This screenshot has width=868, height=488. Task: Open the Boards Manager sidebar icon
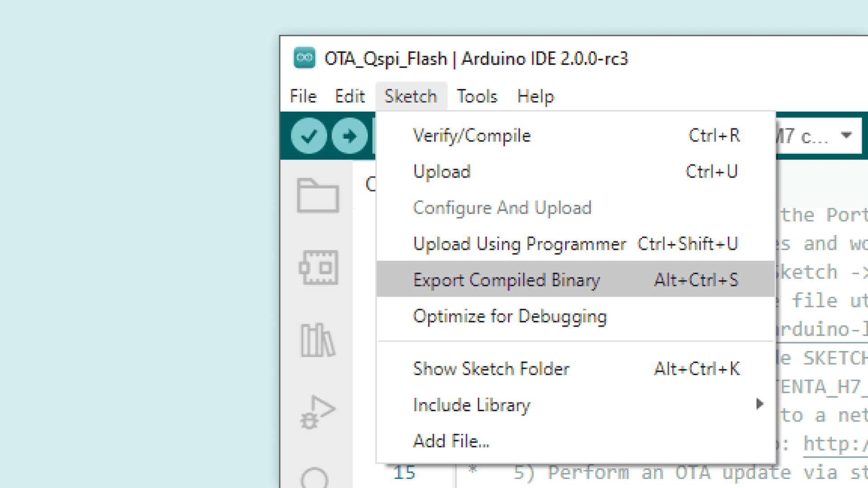pos(318,267)
